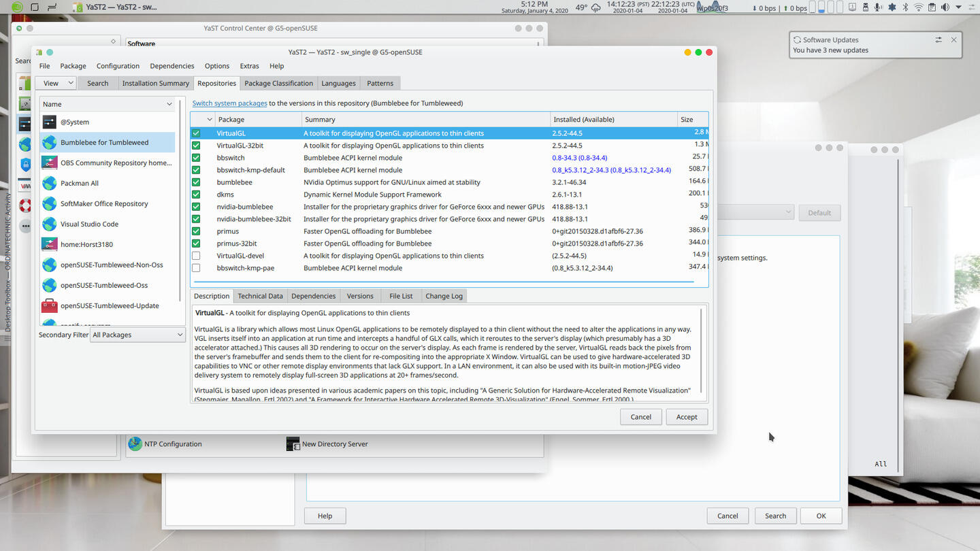Click OK in the background window
Viewport: 980px width, 551px height.
coord(821,516)
